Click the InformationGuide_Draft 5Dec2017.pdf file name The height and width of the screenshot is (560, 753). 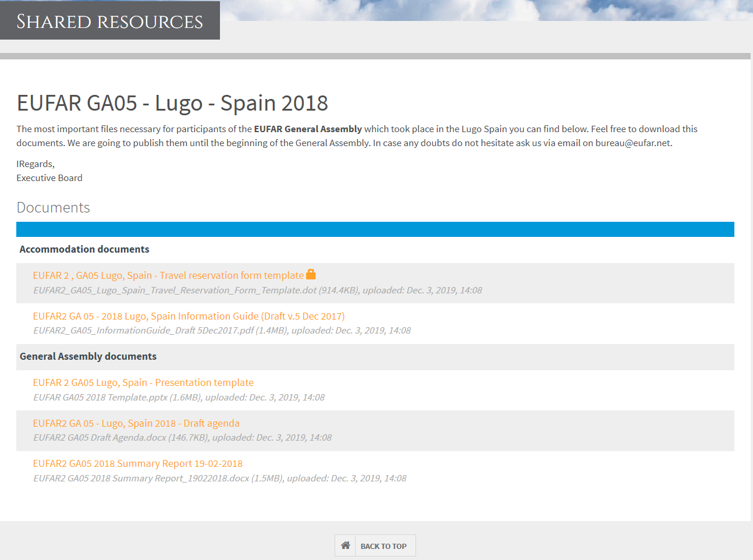[144, 330]
